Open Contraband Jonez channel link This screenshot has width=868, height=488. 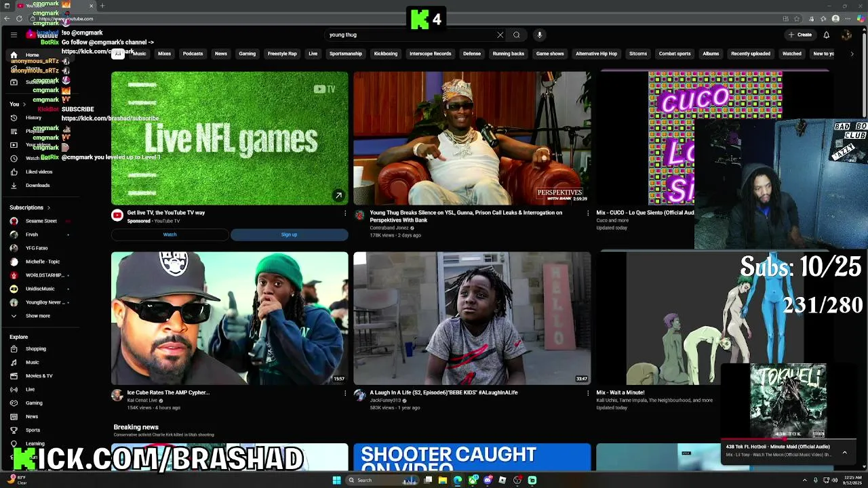coord(389,228)
